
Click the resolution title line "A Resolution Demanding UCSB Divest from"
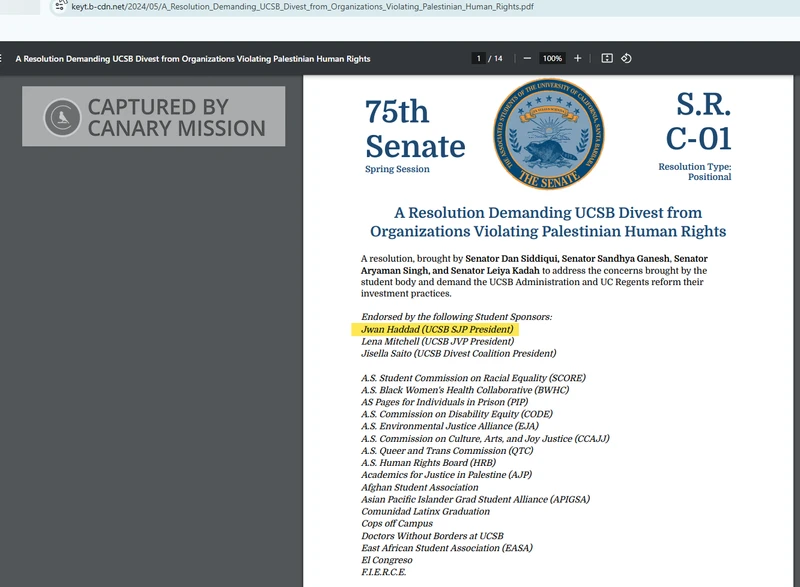pyautogui.click(x=548, y=213)
